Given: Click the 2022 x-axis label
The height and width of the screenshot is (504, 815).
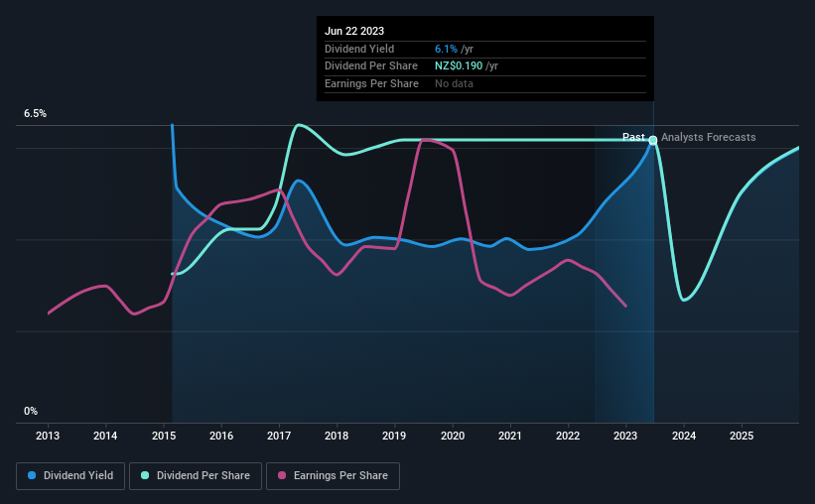Looking at the screenshot, I should (568, 436).
